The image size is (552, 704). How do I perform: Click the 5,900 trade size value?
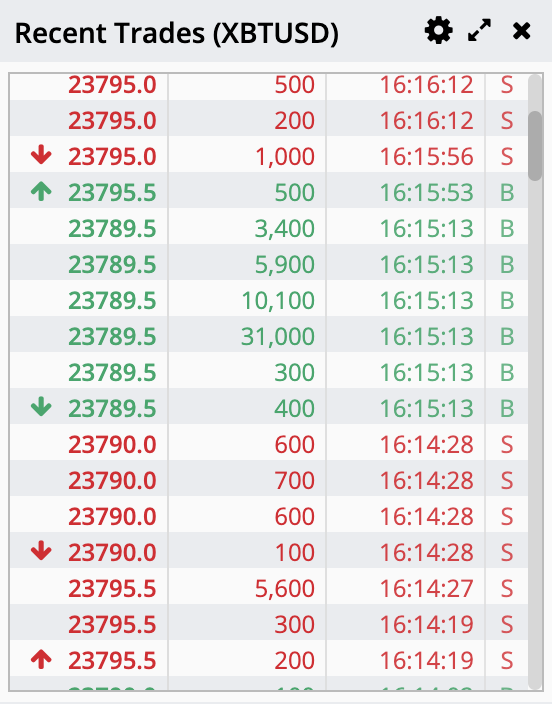285,265
